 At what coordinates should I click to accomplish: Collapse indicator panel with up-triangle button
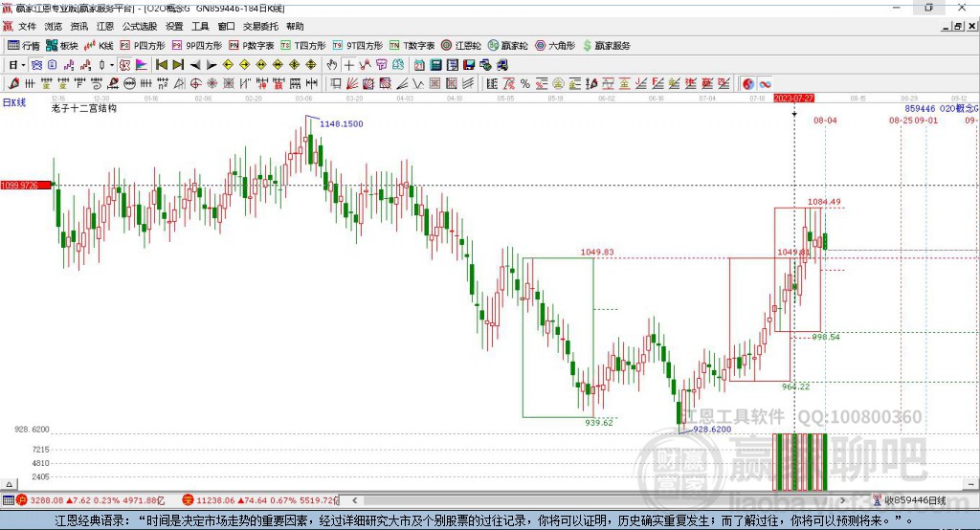pos(9,484)
